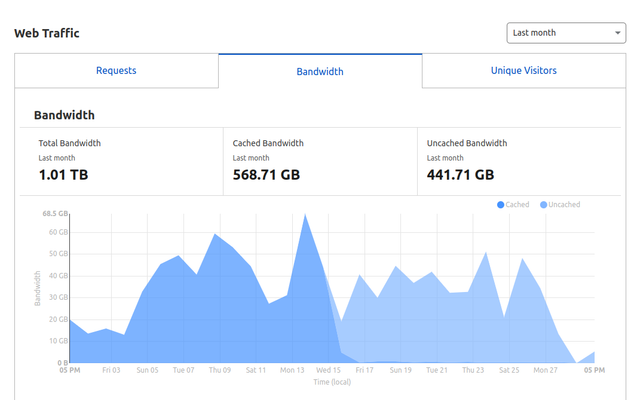Click the Fri 03 x-axis label
This screenshot has height=400, width=640.
[111, 370]
